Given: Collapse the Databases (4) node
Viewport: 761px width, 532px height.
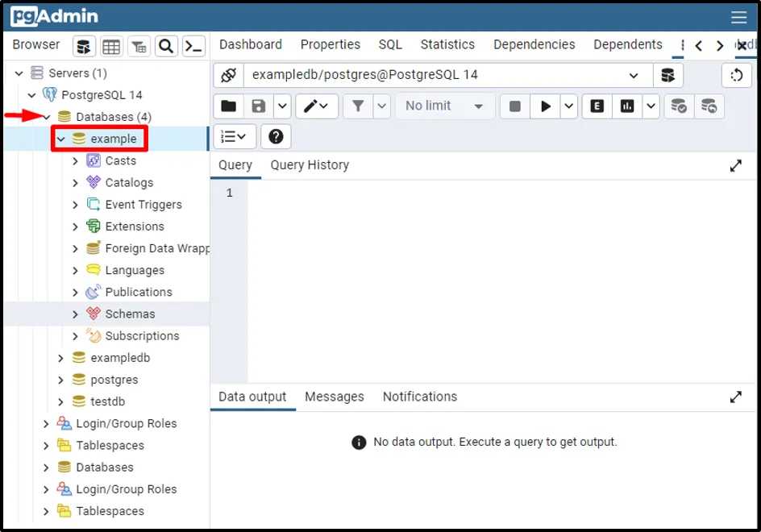Looking at the screenshot, I should coord(47,118).
